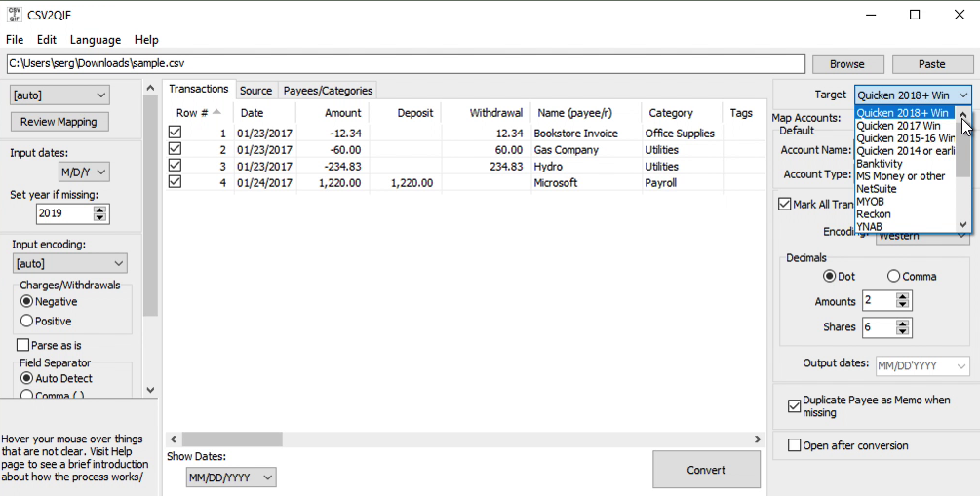
Task: Click the Browse button
Action: 847,63
